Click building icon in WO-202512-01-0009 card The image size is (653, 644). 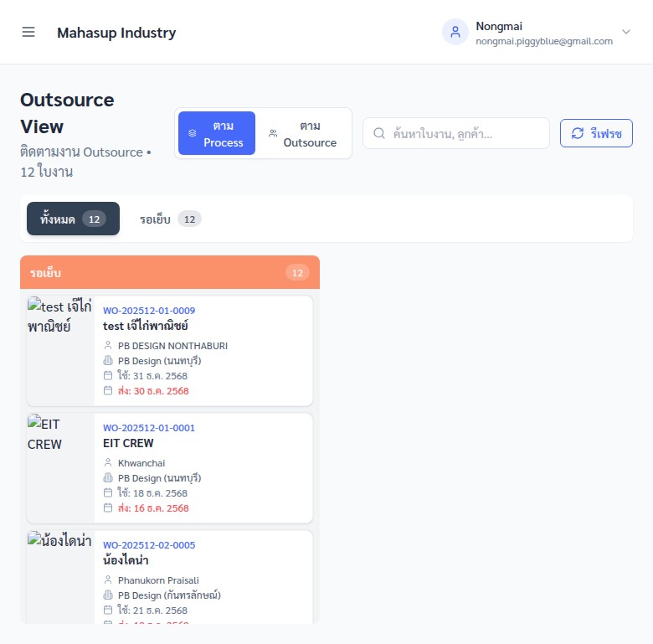(108, 360)
